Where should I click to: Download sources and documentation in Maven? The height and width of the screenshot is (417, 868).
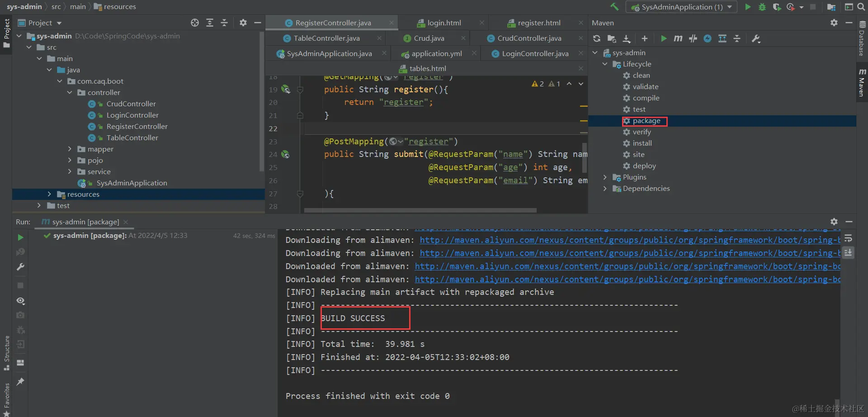627,38
